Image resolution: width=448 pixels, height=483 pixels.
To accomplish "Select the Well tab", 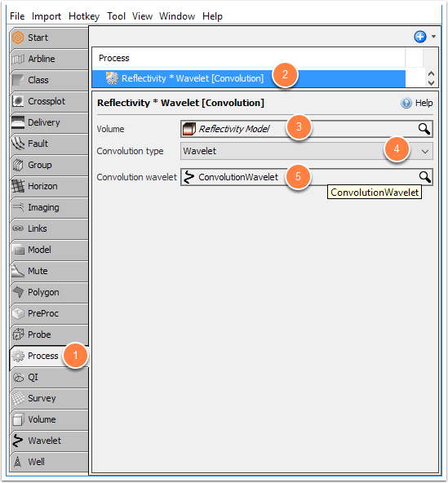I will (x=49, y=462).
